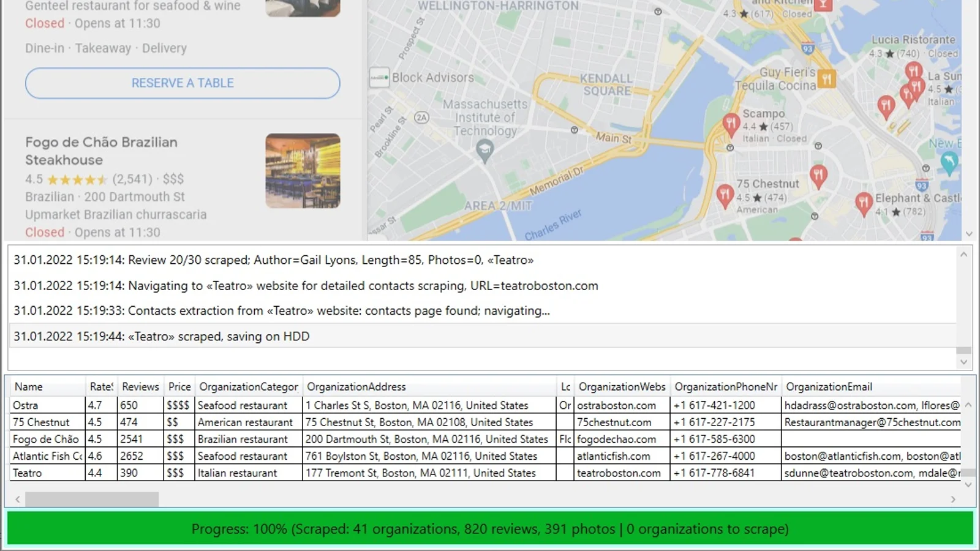The image size is (980, 551).
Task: Click the table horizontal scrollbar thumb
Action: [x=92, y=499]
